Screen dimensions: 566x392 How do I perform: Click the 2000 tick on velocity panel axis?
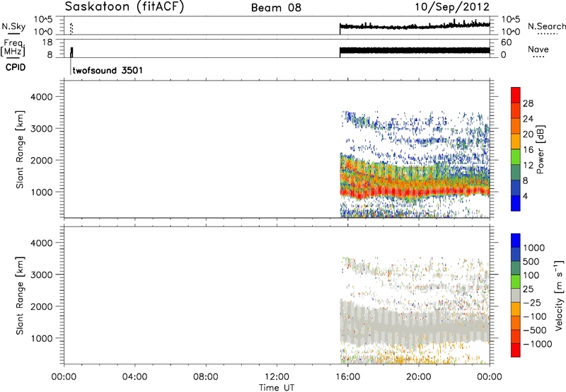[41, 306]
